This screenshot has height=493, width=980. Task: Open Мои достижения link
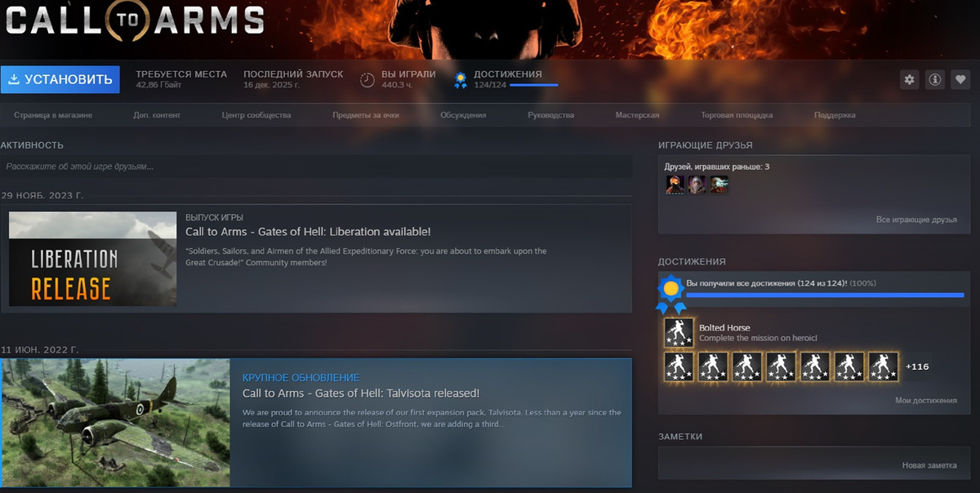pos(926,400)
